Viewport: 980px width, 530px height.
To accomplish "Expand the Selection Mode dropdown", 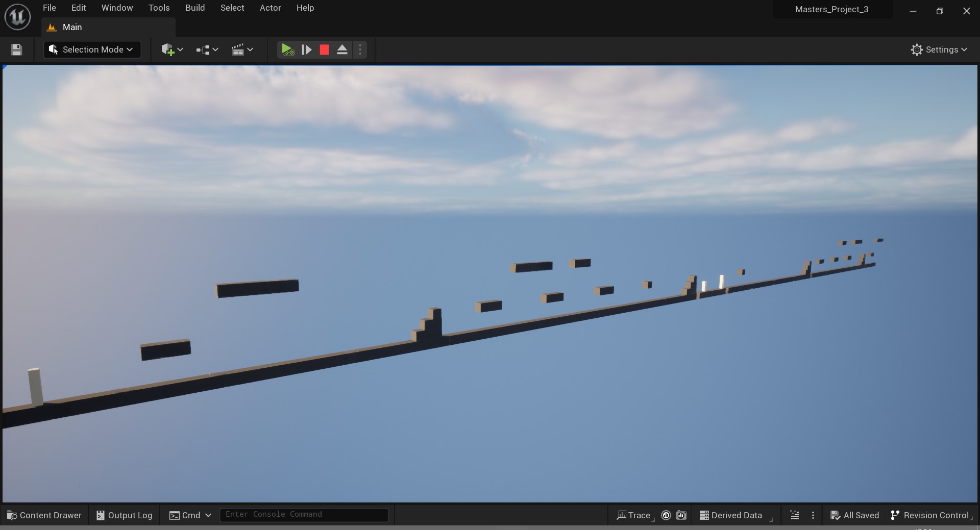I will point(92,49).
